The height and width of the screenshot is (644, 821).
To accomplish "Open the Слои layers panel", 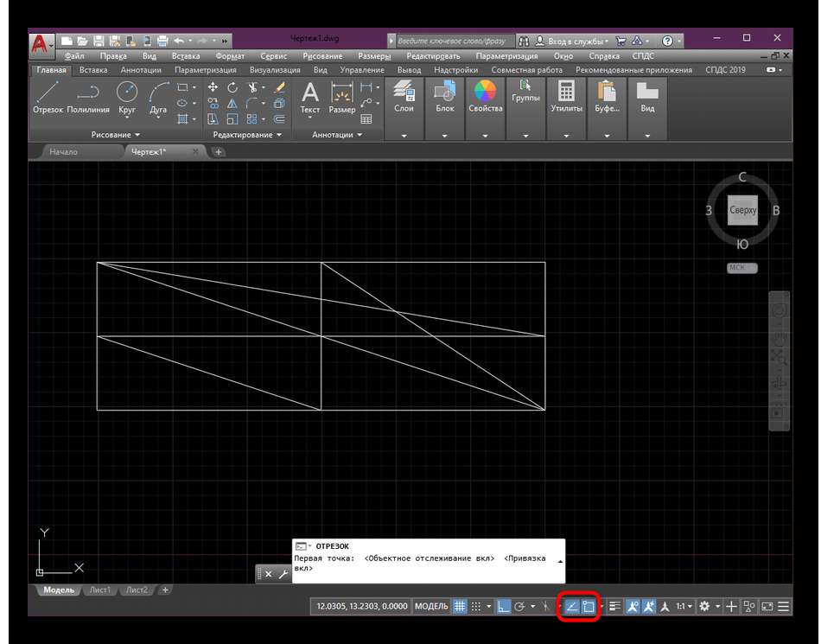I will point(404,97).
